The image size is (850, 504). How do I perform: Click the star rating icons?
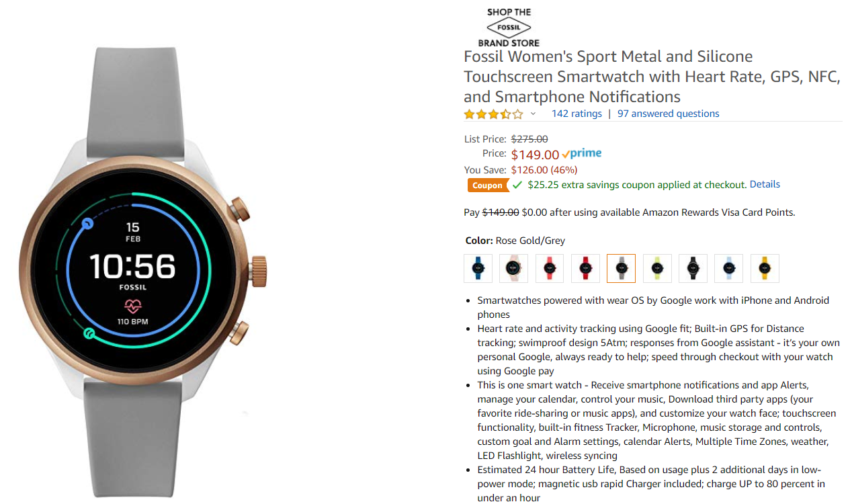[493, 114]
